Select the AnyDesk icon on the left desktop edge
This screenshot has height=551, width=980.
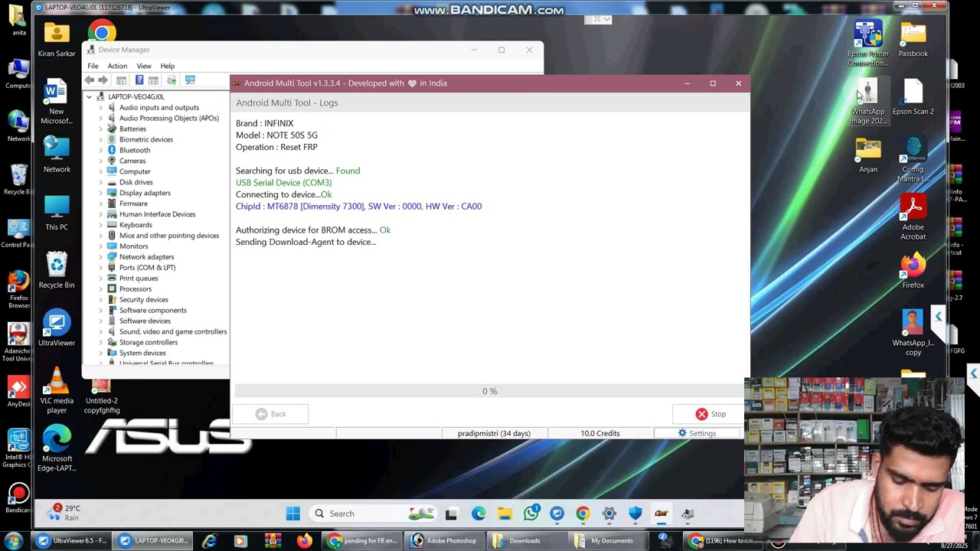(x=18, y=393)
